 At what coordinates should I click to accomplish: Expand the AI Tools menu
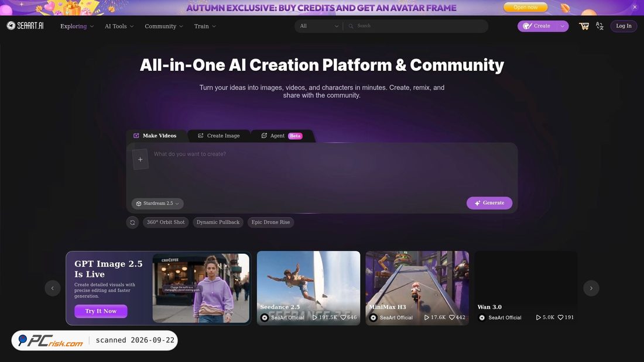(119, 26)
